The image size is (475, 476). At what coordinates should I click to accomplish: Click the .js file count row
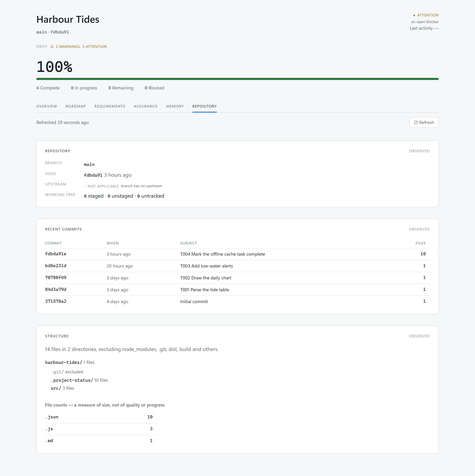coord(101,429)
